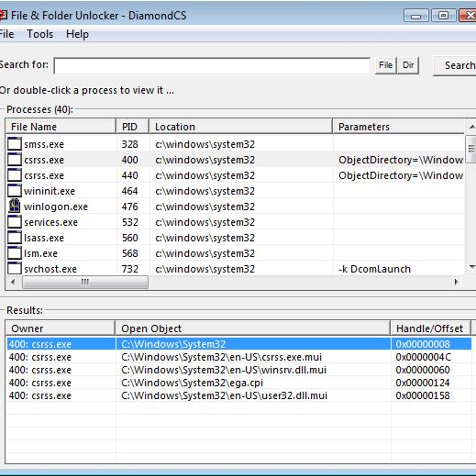
Task: Minimize the File & Folder Unlocker window
Action: pos(416,15)
